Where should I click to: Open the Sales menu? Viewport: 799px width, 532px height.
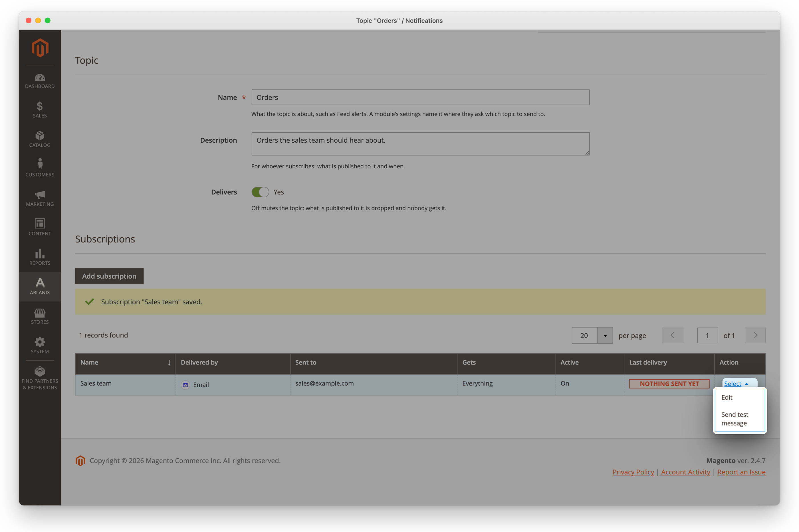(40, 110)
